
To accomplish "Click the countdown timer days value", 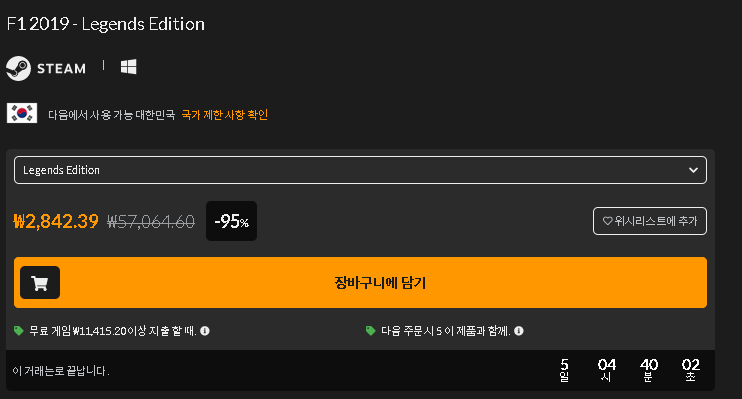I will [x=564, y=370].
